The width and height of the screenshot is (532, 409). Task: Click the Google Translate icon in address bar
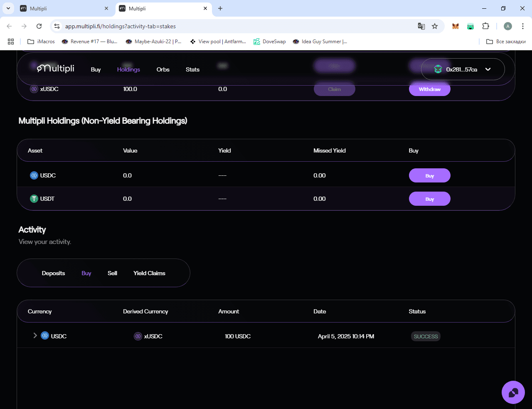(421, 26)
